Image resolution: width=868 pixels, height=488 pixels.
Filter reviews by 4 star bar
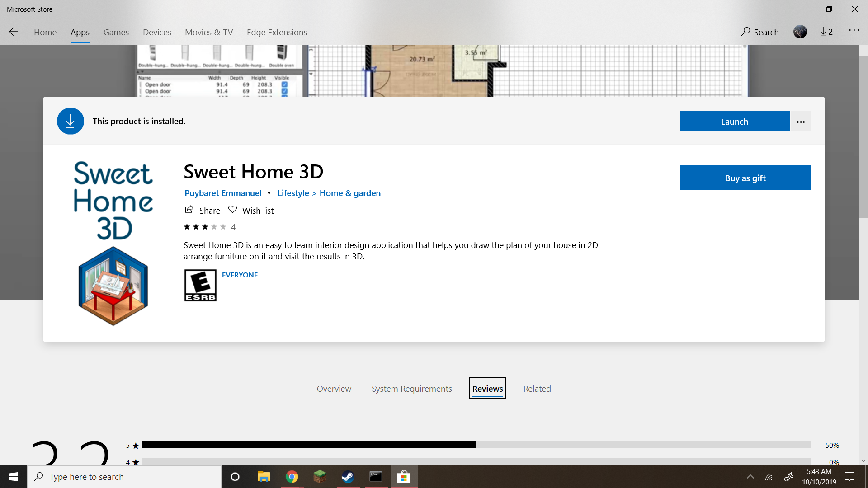click(476, 462)
